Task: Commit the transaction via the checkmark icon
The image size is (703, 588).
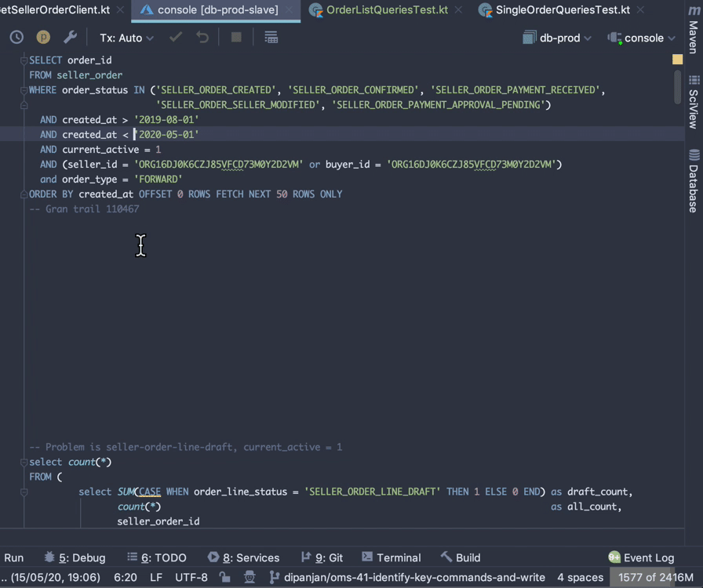Action: [176, 37]
